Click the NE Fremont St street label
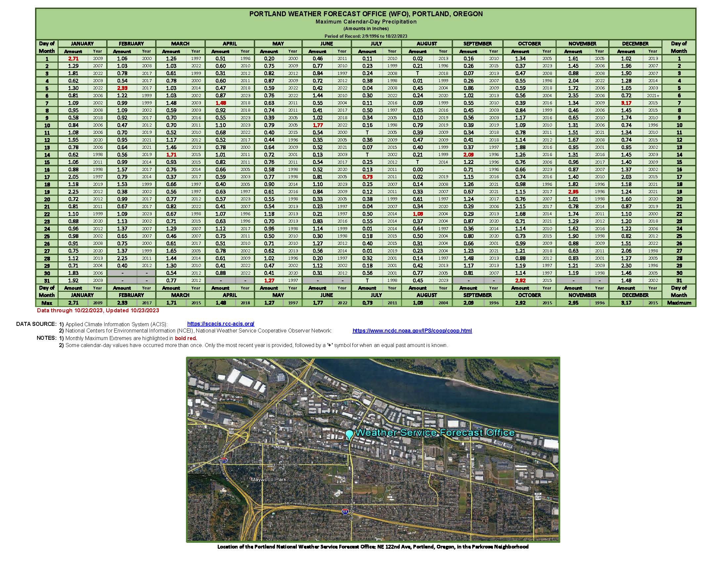728x563 pixels. 297,504
